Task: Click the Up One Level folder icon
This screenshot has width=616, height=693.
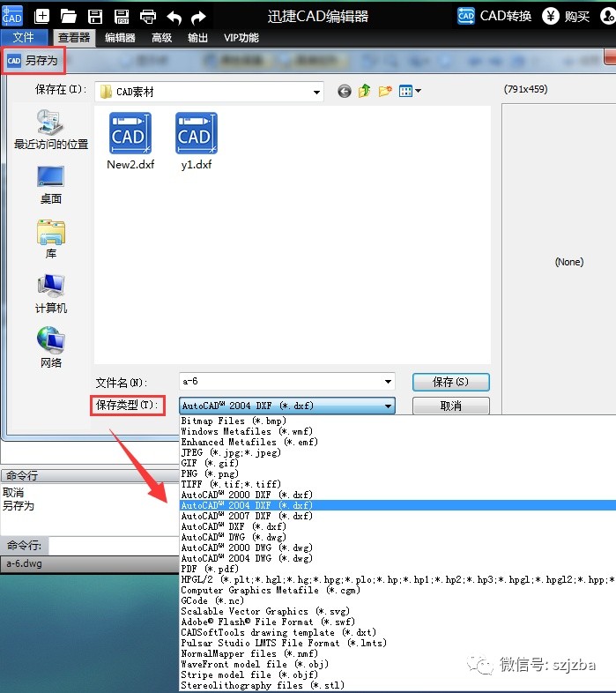Action: tap(364, 91)
